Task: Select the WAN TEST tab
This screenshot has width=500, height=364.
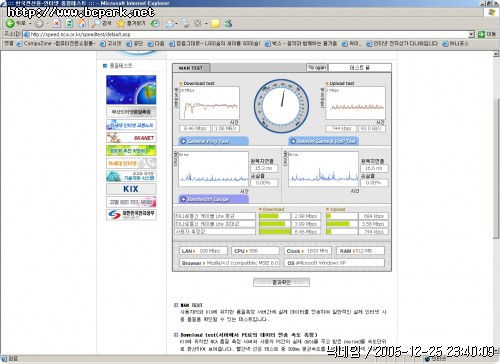Action: [191, 68]
